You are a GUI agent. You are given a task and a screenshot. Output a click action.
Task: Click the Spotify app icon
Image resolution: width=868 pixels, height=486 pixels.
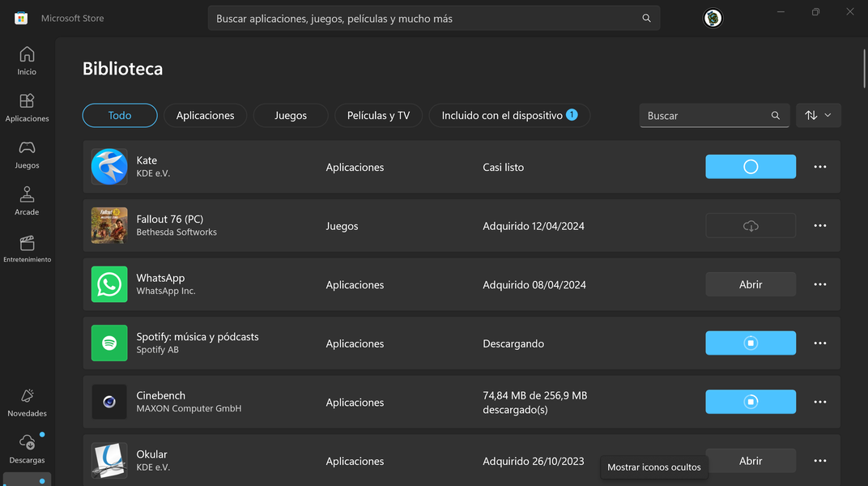[109, 343]
